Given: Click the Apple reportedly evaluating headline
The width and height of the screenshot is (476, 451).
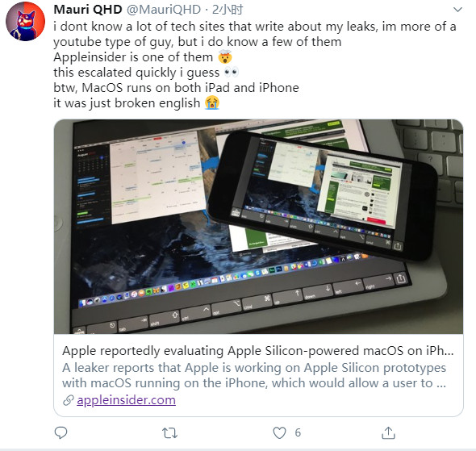Looking at the screenshot, I should (258, 350).
